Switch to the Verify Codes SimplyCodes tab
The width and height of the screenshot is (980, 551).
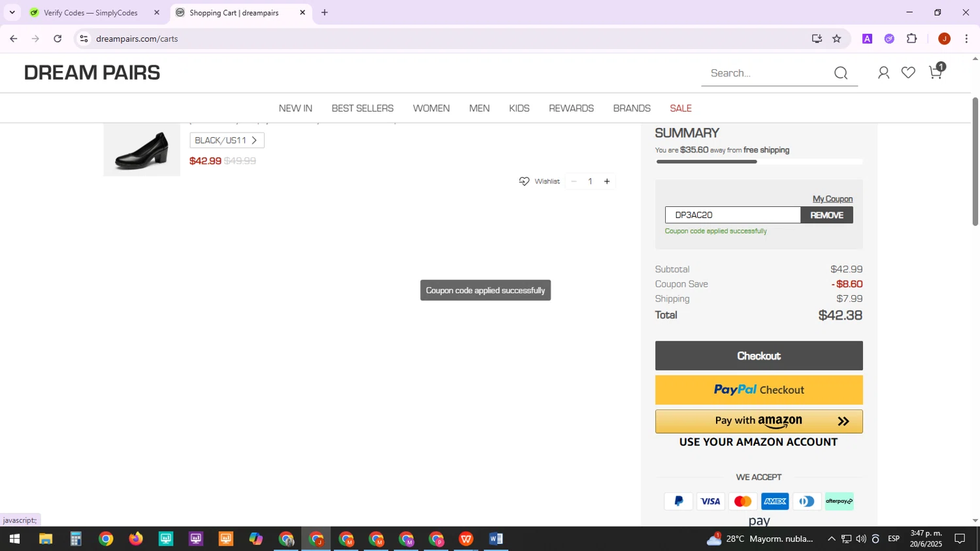[x=90, y=12]
